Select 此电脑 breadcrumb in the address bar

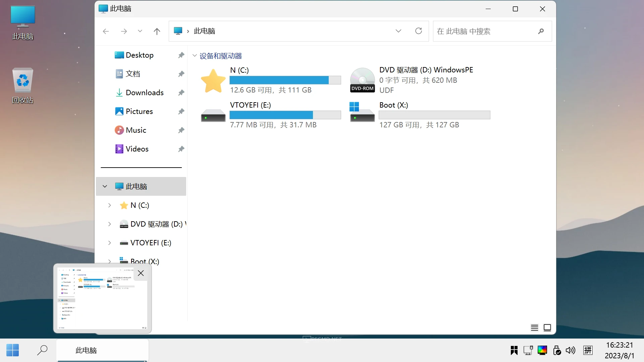[204, 31]
